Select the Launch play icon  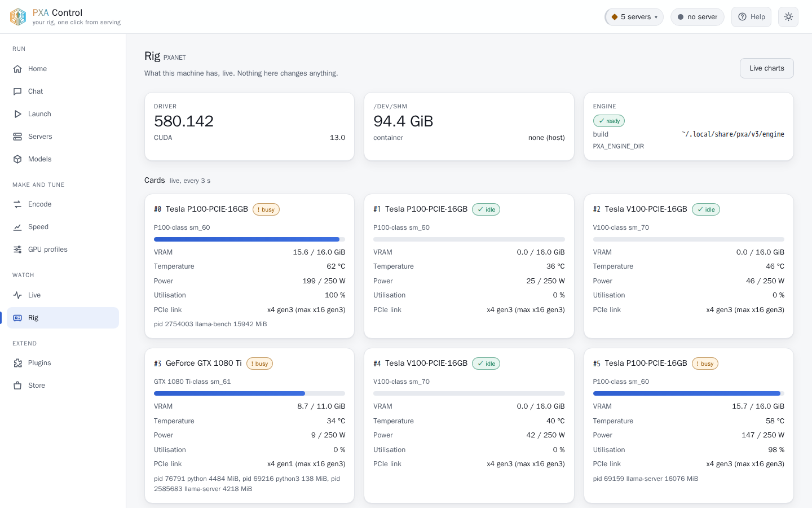[x=17, y=114]
